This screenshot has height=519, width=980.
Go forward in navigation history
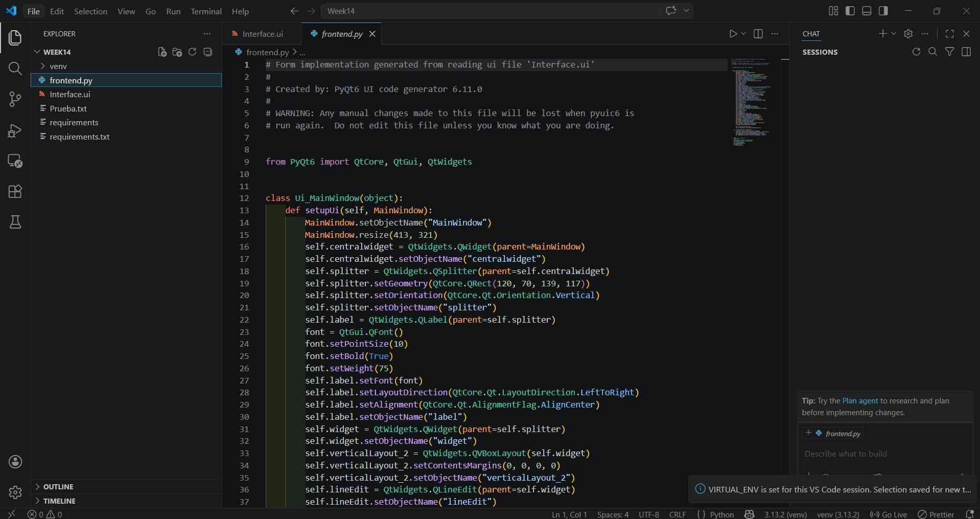[311, 11]
